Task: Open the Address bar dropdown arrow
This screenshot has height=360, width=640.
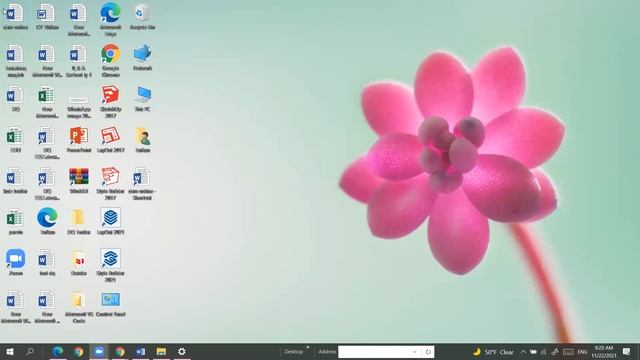Action: click(x=415, y=352)
